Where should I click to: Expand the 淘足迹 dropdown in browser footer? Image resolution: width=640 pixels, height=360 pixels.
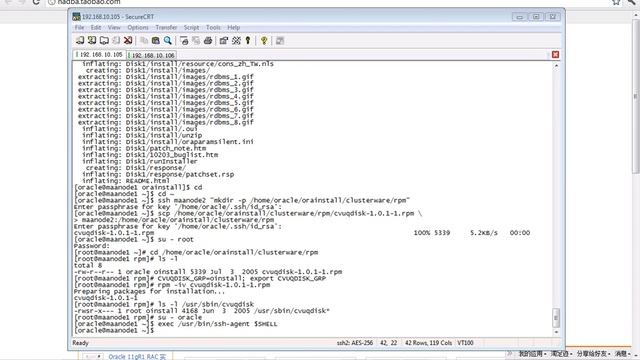click(562, 353)
